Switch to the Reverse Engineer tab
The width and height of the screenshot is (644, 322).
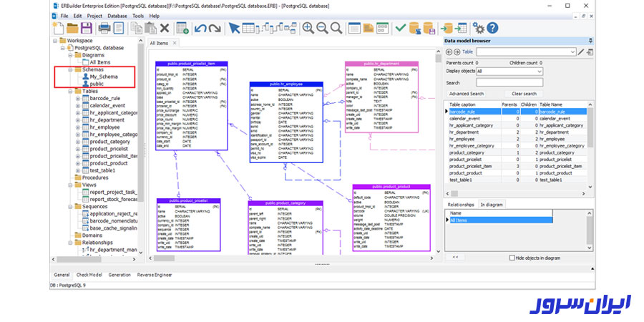(155, 275)
